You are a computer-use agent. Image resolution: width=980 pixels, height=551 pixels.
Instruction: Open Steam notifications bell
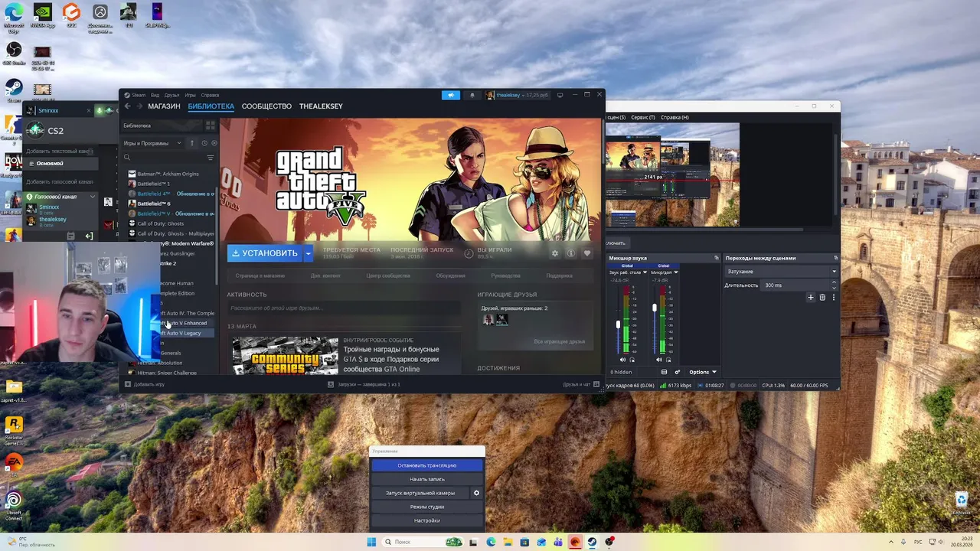point(472,95)
